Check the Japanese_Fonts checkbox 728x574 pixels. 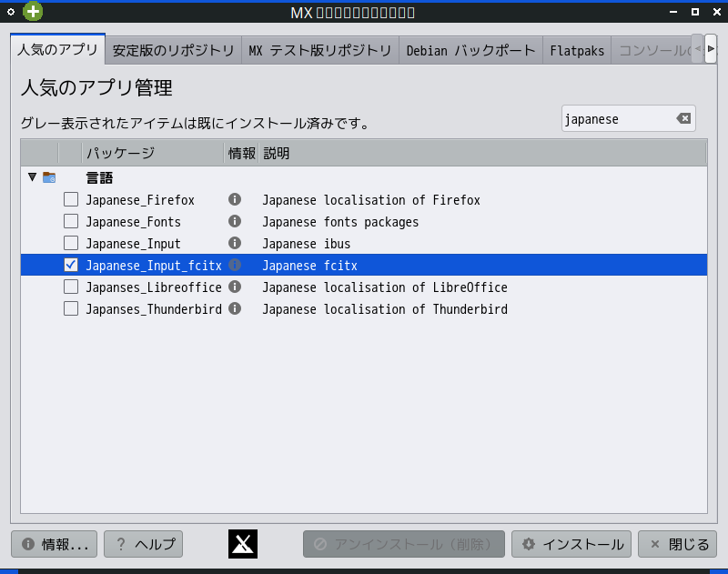point(71,221)
